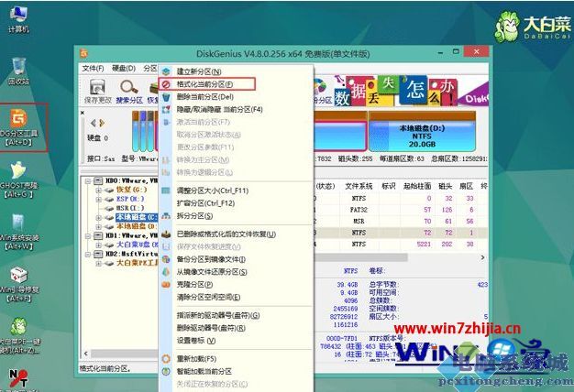Expand the 本地磁盘(D:) tree node
This screenshot has height=392, width=574.
coord(98,226)
